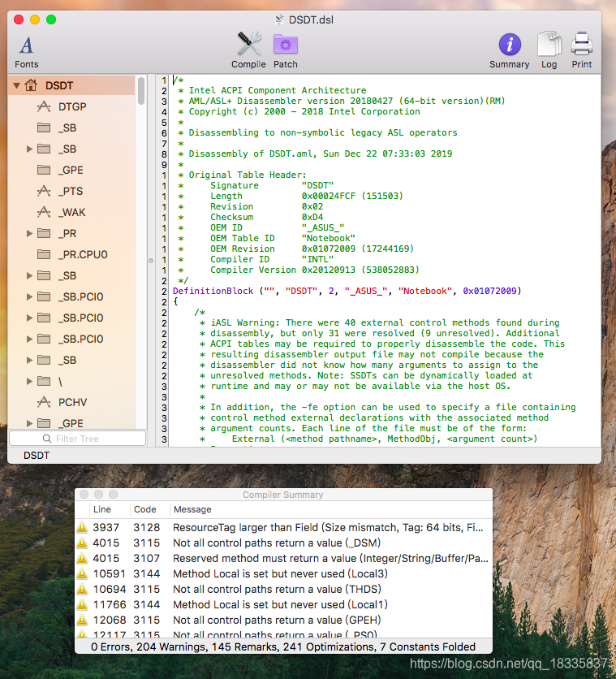The image size is (616, 679).
Task: Select the THDS return value warning
Action: [283, 590]
